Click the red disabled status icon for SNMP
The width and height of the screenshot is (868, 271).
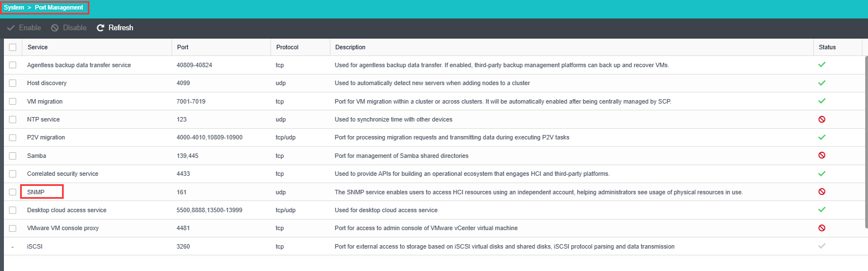(822, 191)
